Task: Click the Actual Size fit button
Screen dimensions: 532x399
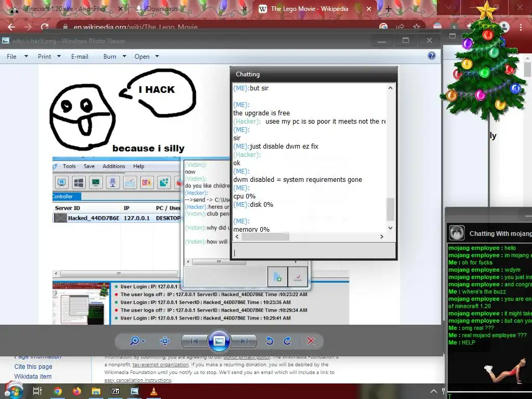Action: (165, 341)
